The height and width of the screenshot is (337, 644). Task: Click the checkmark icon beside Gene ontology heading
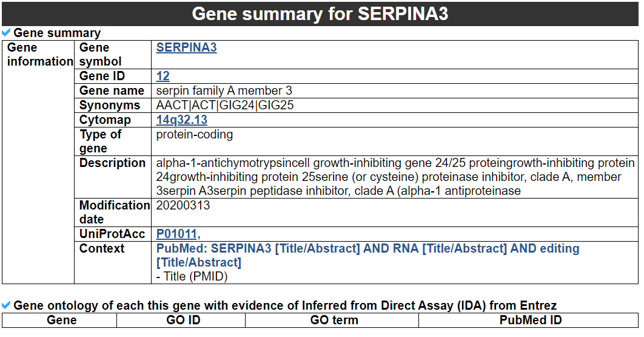point(6,305)
